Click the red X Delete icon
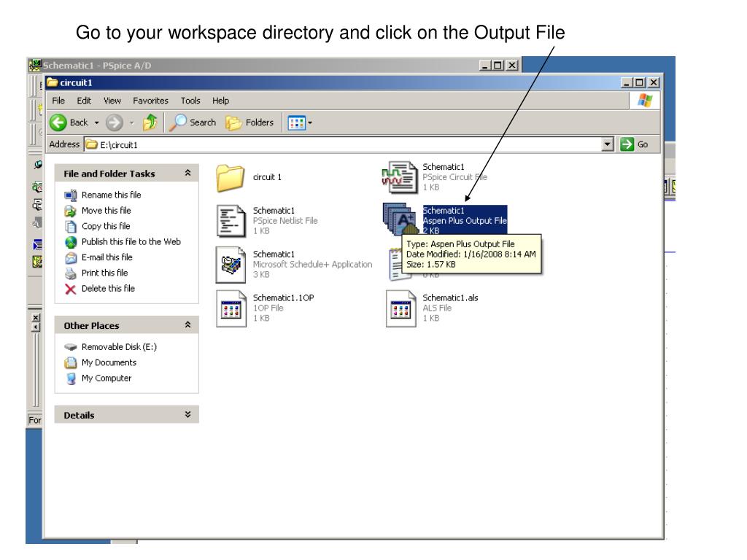The width and height of the screenshot is (747, 560). [x=71, y=289]
